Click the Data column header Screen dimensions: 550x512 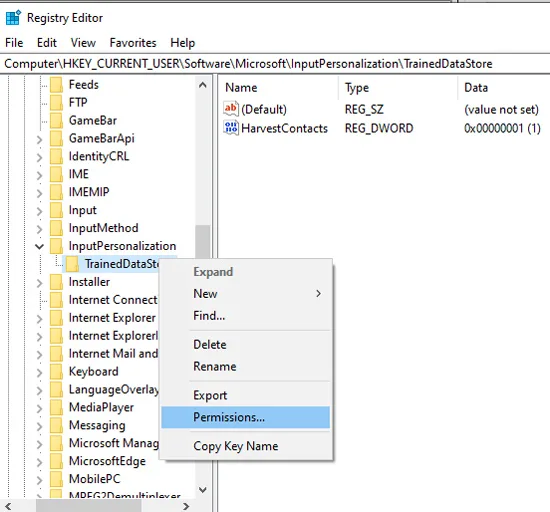click(504, 87)
